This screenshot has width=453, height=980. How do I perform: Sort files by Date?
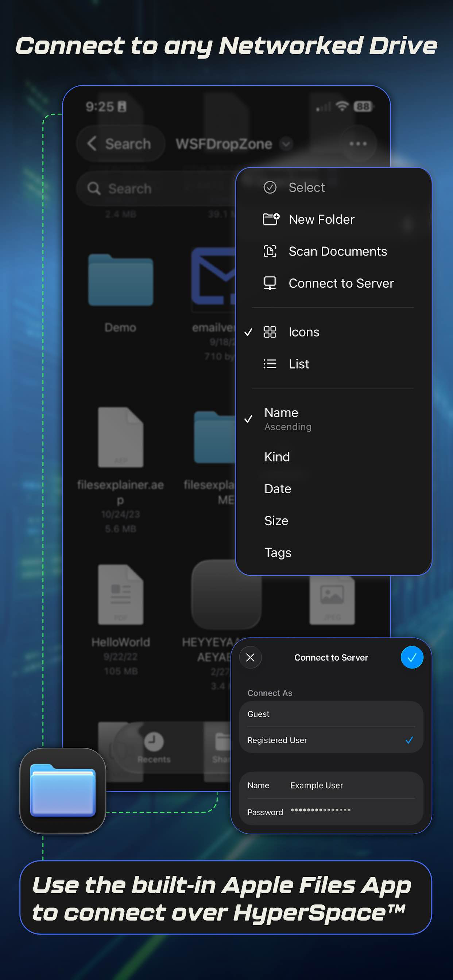(333, 489)
